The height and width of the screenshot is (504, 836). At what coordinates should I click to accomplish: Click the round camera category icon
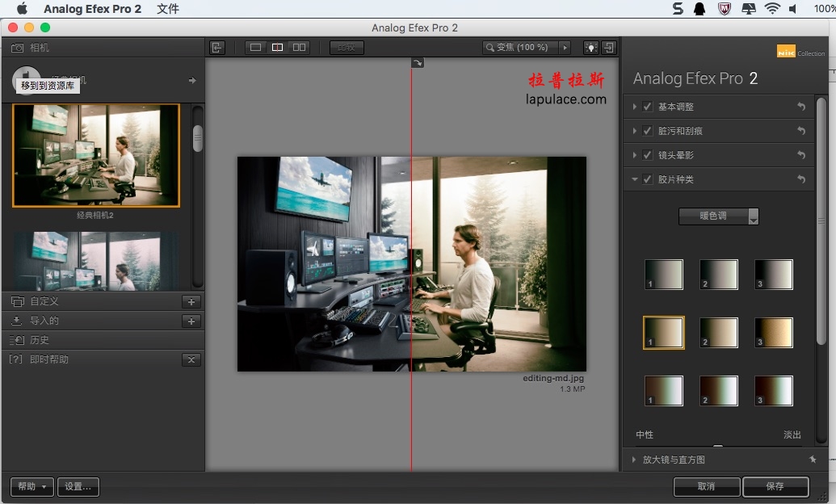click(x=26, y=80)
